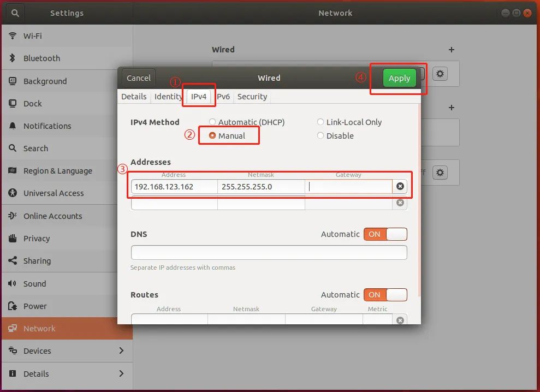Expand the Devices submenu arrow

pos(121,351)
